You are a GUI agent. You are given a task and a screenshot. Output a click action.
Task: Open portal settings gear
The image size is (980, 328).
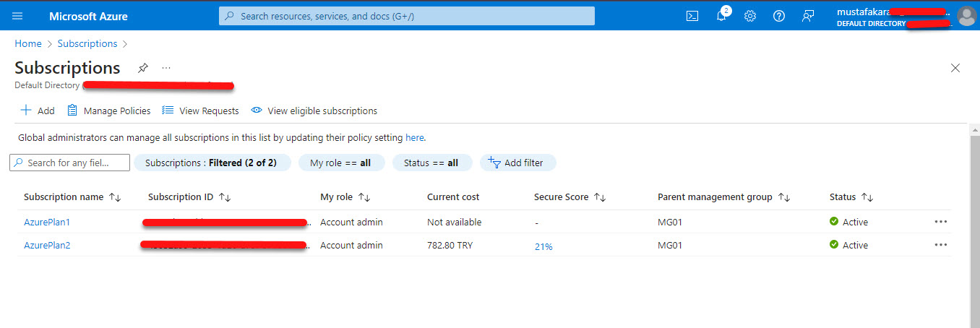750,16
